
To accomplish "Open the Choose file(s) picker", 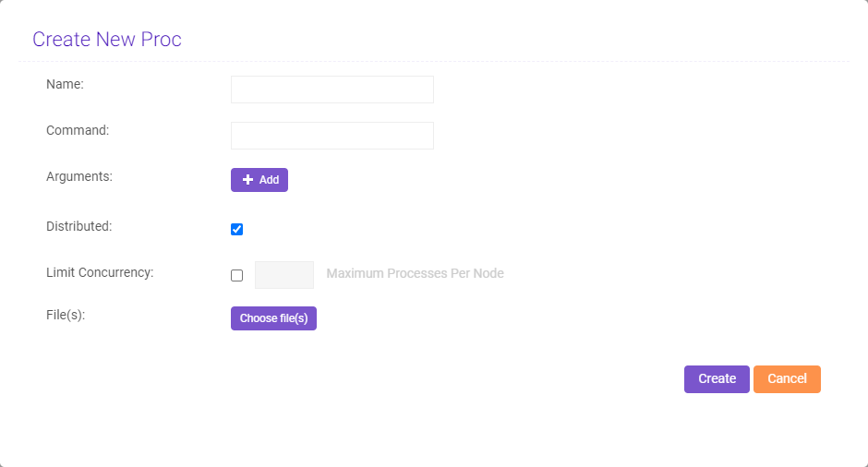I will 273,318.
